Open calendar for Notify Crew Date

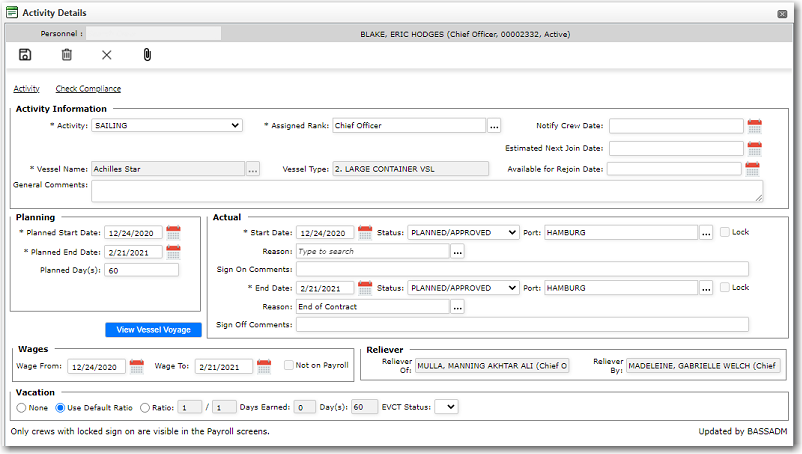pos(755,126)
